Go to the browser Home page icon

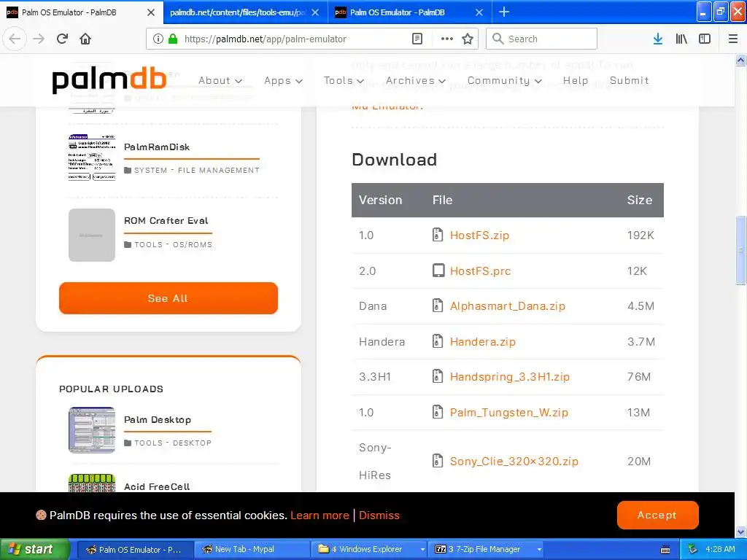(85, 39)
